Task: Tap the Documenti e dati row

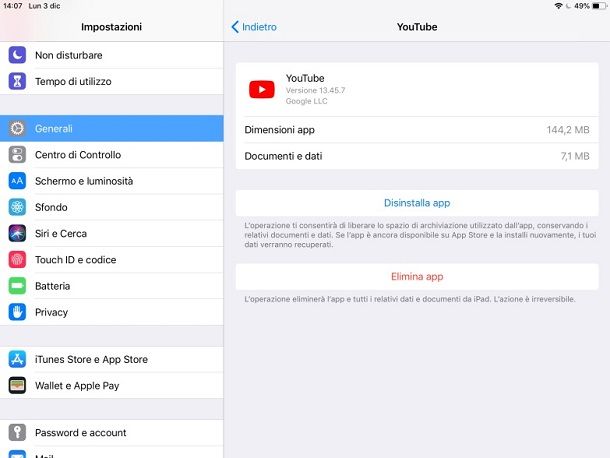Action: coord(417,156)
